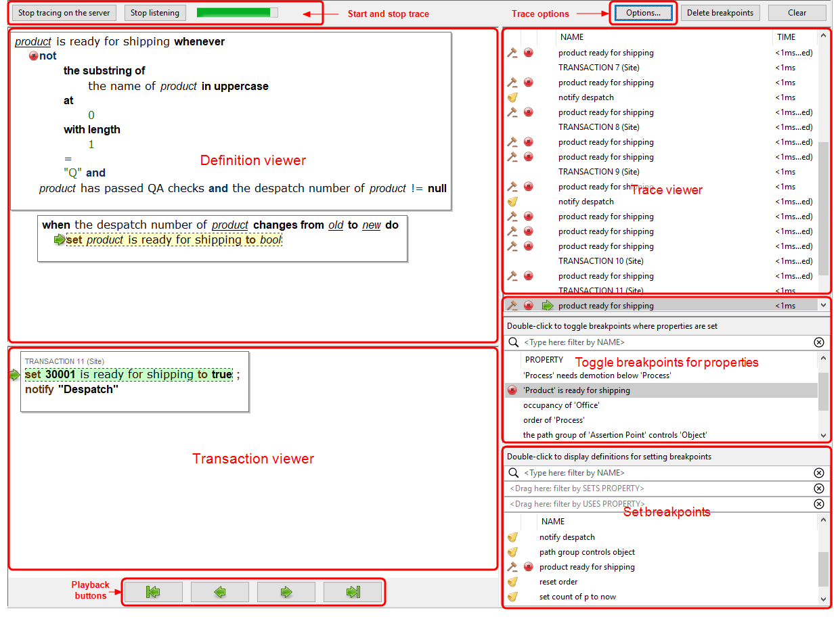The width and height of the screenshot is (840, 617).
Task: Click trace viewer scroll-up arrow
Action: pyautogui.click(x=823, y=36)
